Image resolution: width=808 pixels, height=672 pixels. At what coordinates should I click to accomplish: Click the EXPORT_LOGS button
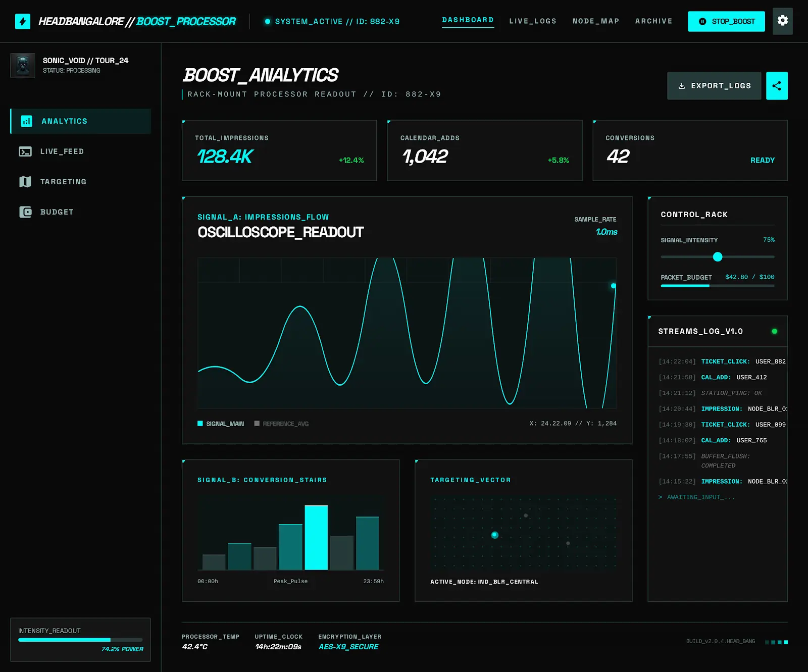click(x=714, y=86)
